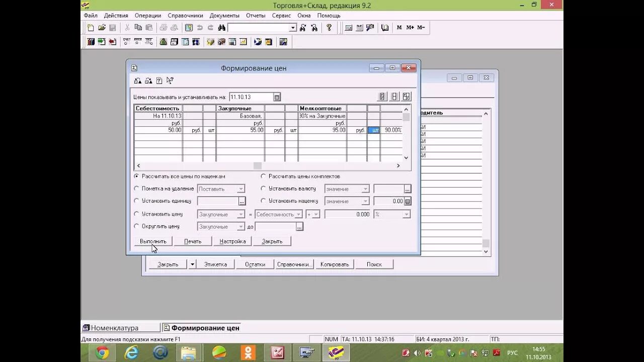The width and height of the screenshot is (644, 362).
Task: Click the 'Счет' invoice toolbar icon
Action: tap(126, 42)
